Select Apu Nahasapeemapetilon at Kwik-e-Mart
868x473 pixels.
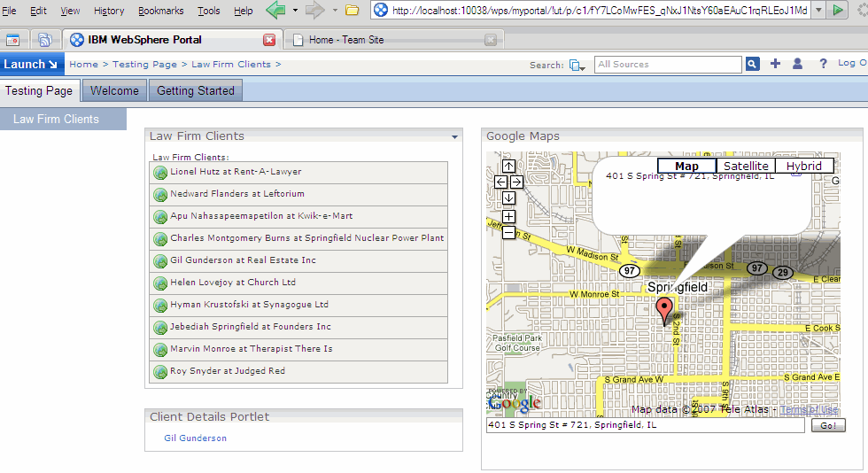tap(298, 216)
